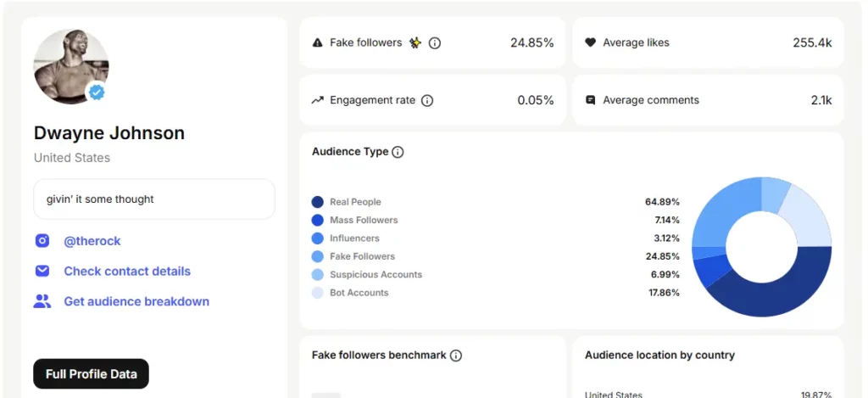Viewport: 868px width, 398px height.
Task: Click the 0.05% engagement rate value
Action: [x=536, y=100]
